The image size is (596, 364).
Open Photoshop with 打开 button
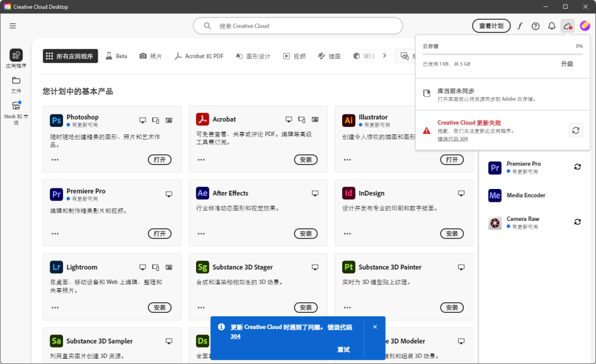click(x=159, y=160)
